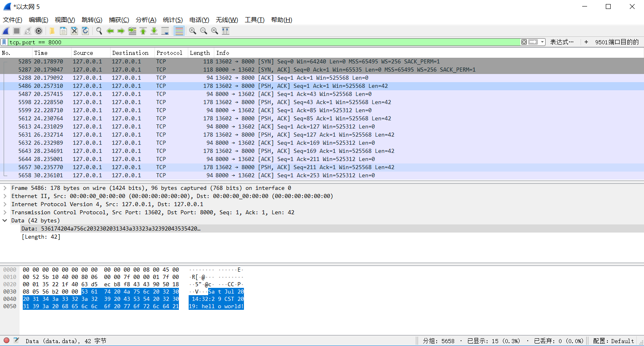
Task: Click the zoom in icon
Action: 193,31
